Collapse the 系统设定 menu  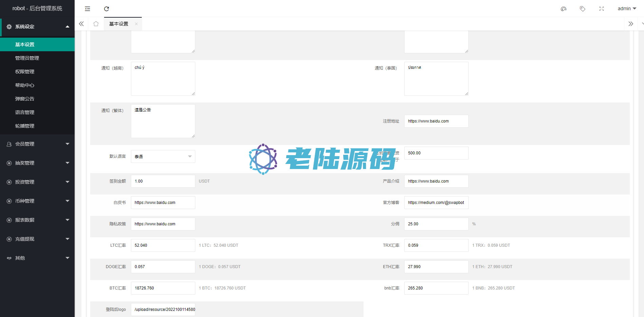tap(37, 26)
